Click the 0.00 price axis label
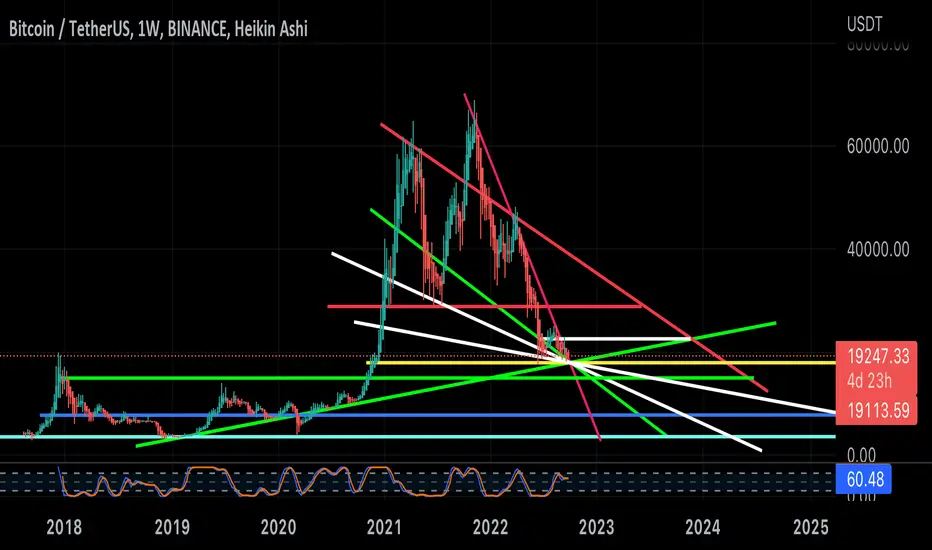This screenshot has height=550, width=932. [861, 455]
